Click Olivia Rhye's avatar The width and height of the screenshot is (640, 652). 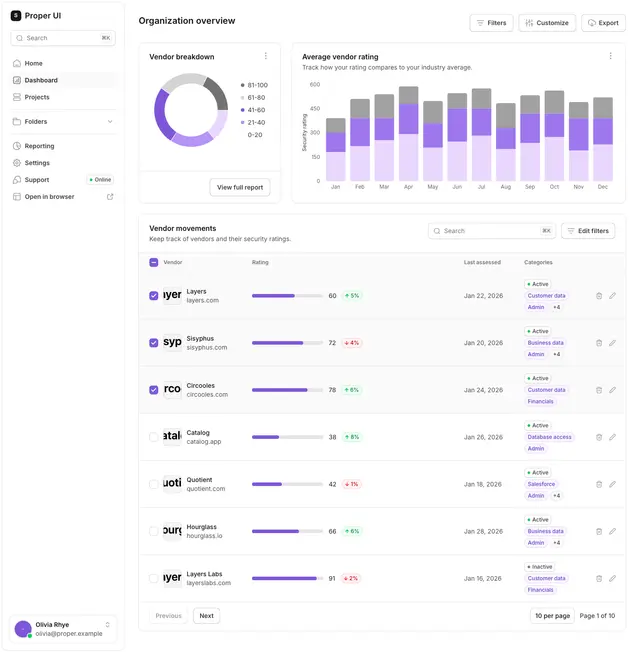tap(23, 629)
